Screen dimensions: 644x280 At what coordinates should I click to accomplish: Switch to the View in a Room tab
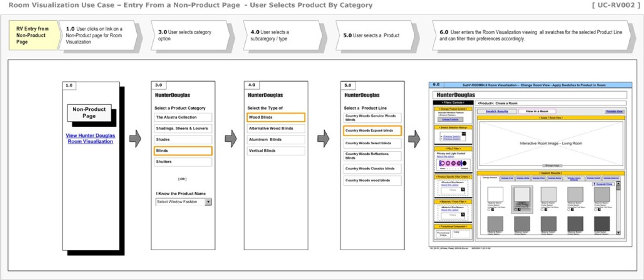[537, 111]
